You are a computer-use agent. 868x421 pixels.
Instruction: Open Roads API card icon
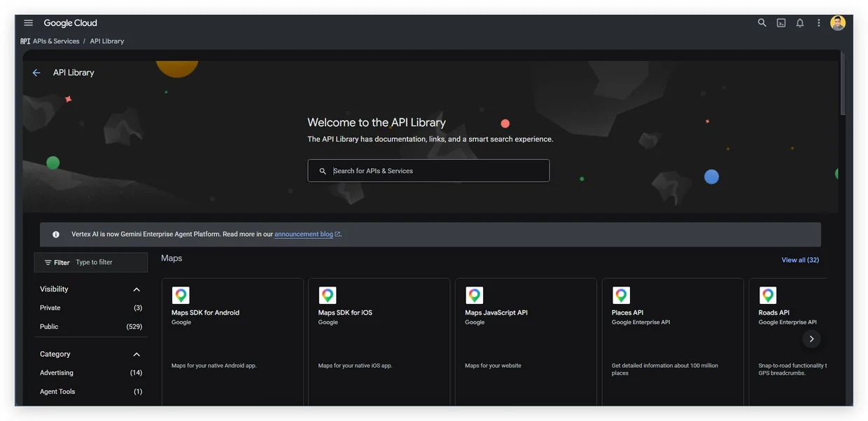tap(768, 296)
